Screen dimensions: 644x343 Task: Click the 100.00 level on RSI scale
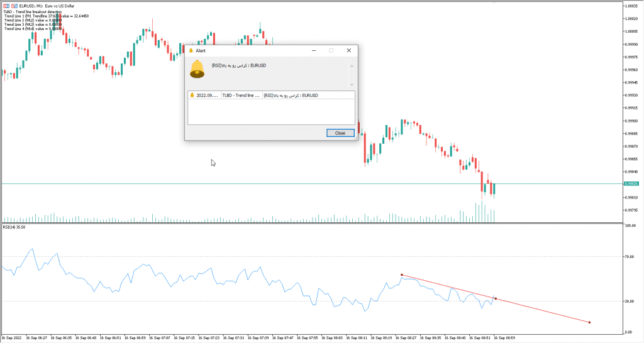pyautogui.click(x=630, y=226)
